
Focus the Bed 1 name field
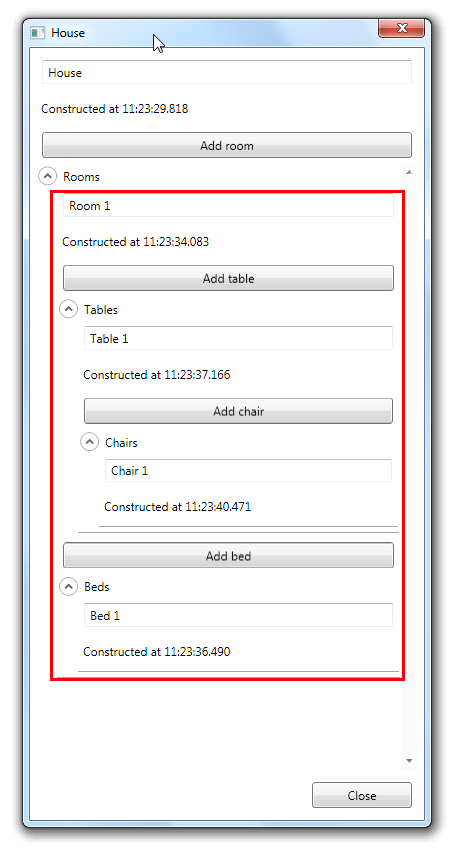(238, 615)
